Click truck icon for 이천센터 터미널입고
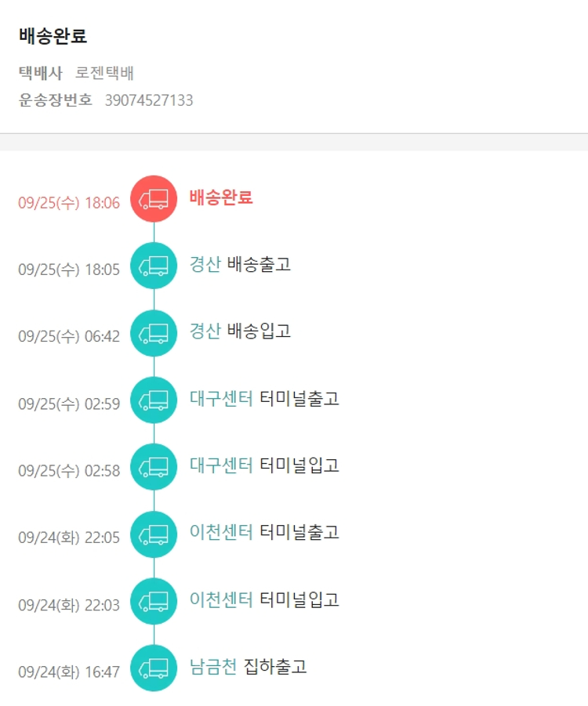The width and height of the screenshot is (588, 706). coord(154,601)
